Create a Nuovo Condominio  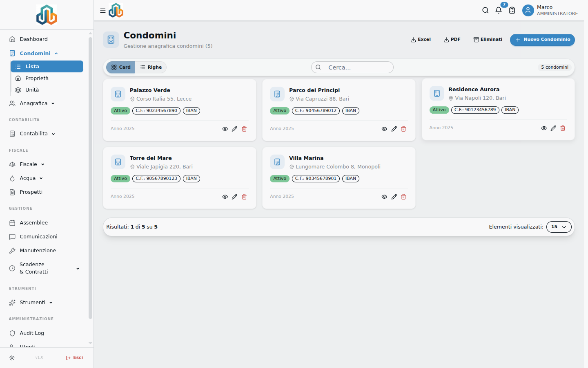tap(542, 40)
